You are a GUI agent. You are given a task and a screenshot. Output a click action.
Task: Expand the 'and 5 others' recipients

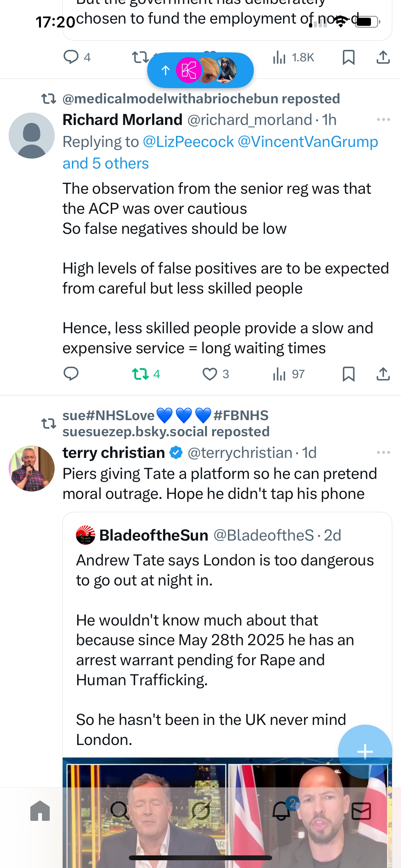tap(106, 163)
